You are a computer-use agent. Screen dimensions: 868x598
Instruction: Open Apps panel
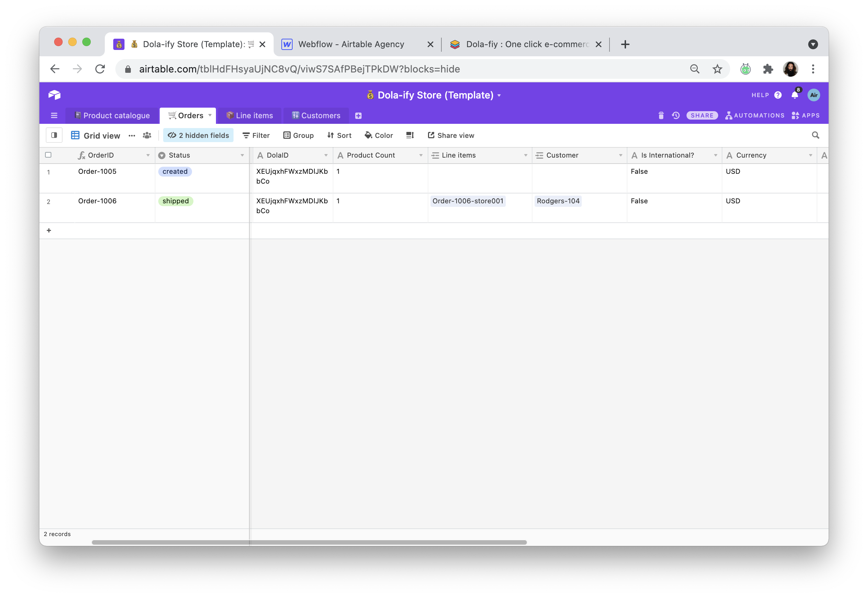coord(805,115)
